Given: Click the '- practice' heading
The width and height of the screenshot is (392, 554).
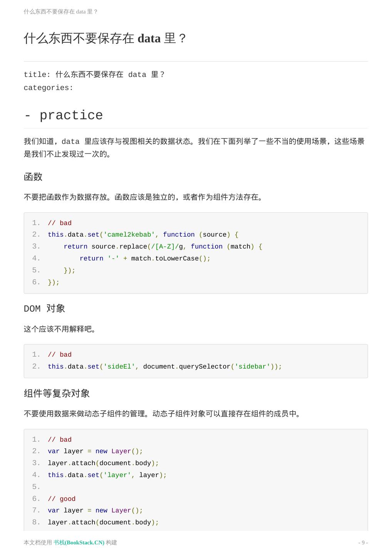Looking at the screenshot, I should coord(63,115).
